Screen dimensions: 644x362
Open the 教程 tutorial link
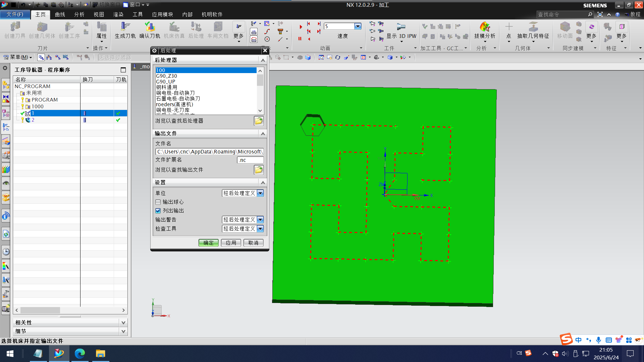click(x=633, y=14)
